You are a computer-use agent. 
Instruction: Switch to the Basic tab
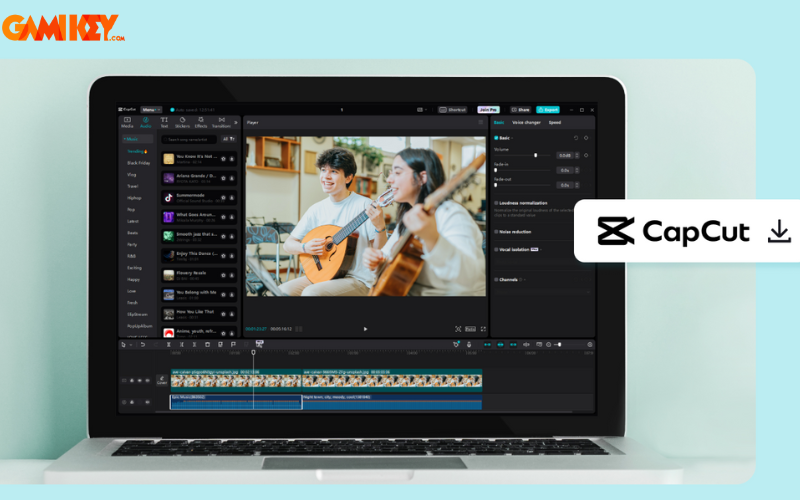pyautogui.click(x=499, y=122)
